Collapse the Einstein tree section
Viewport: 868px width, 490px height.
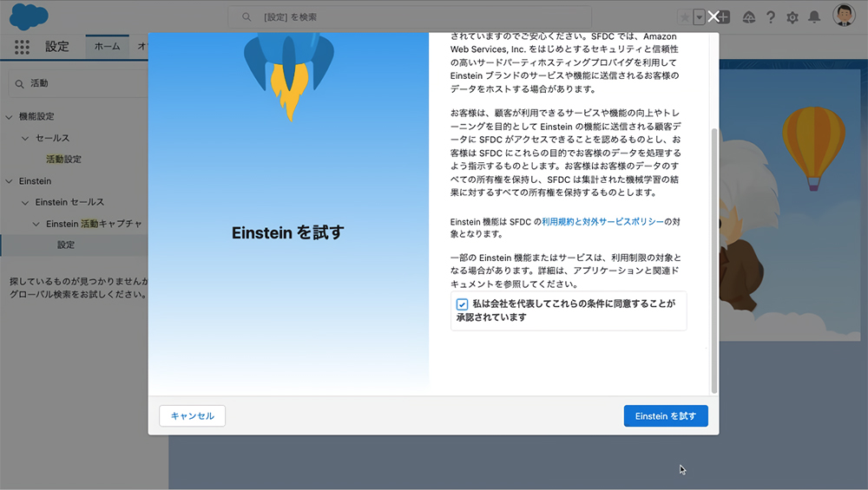[x=9, y=181]
